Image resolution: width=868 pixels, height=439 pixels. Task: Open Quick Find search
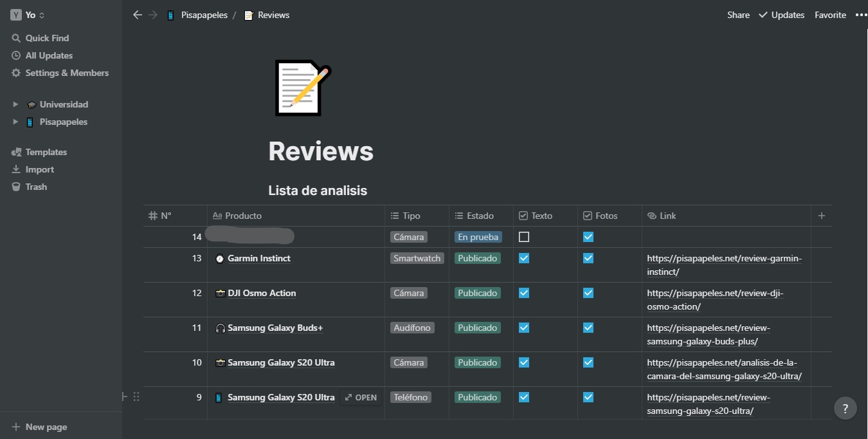[46, 38]
